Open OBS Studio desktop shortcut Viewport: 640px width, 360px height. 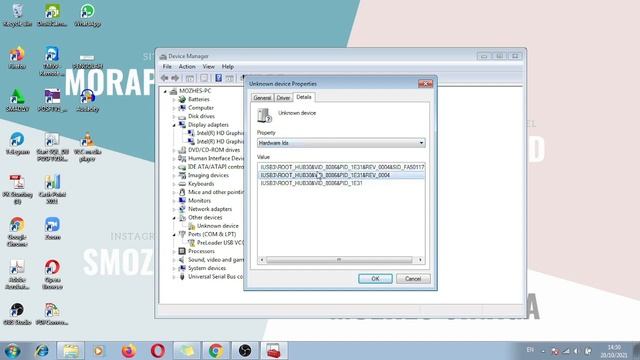[17, 314]
